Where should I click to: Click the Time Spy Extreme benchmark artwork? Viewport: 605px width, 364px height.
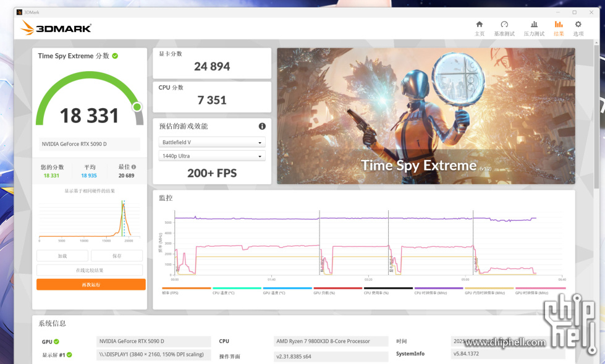[426, 116]
